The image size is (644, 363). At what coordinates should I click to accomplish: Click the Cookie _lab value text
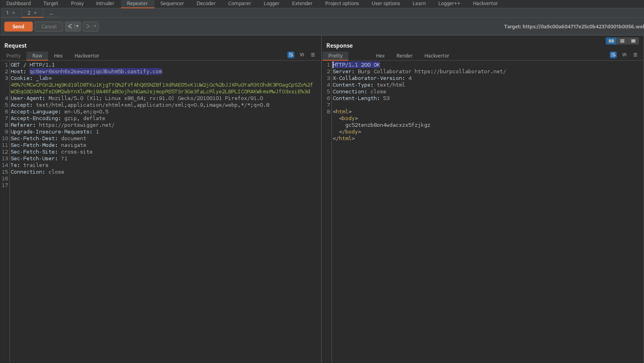[162, 88]
